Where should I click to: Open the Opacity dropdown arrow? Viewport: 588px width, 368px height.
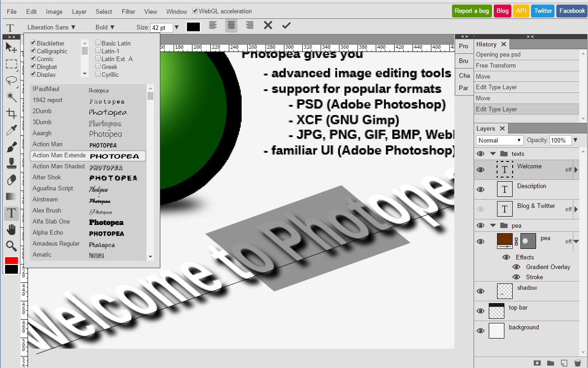[575, 140]
